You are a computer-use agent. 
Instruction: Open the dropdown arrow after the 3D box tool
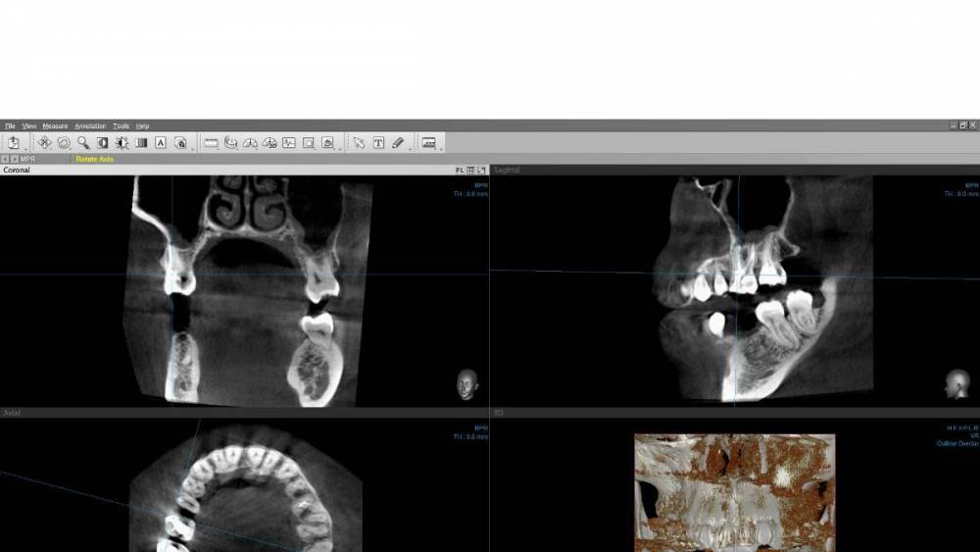coord(340,148)
